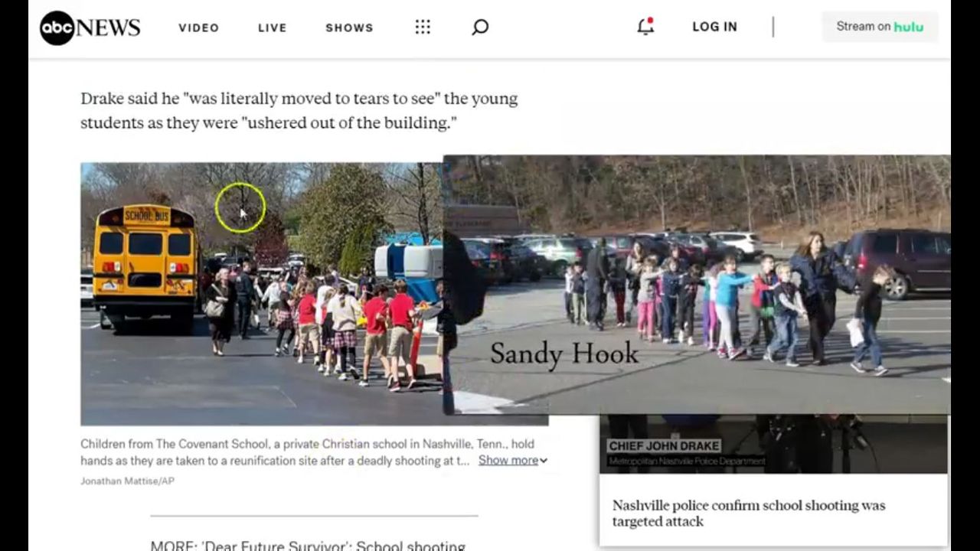
Task: Play the Chief John Drake video
Action: [x=773, y=445]
